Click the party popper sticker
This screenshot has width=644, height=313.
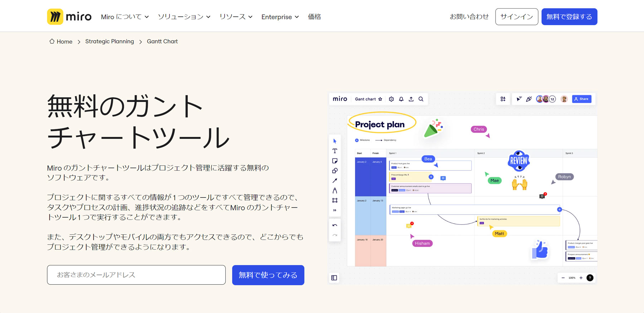pos(434,128)
